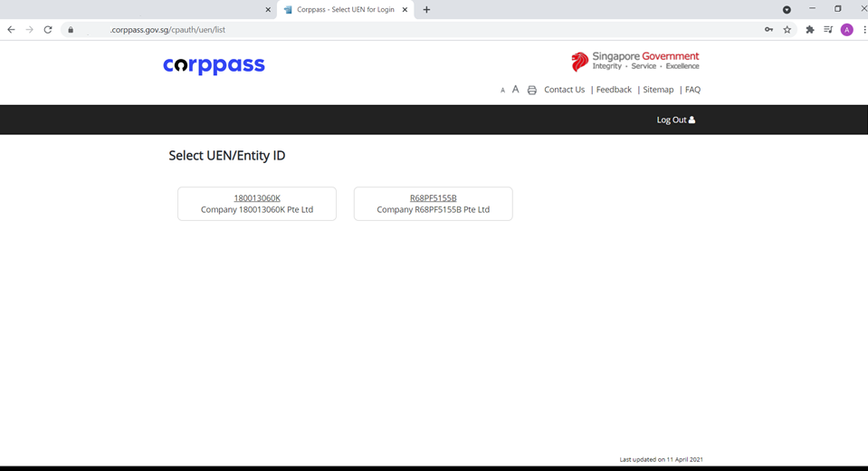The height and width of the screenshot is (471, 868).
Task: Select UEN 180013060K
Action: [257, 197]
